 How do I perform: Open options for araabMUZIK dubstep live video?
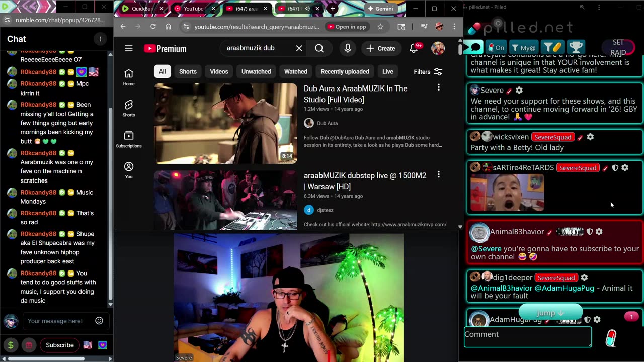pos(439,175)
